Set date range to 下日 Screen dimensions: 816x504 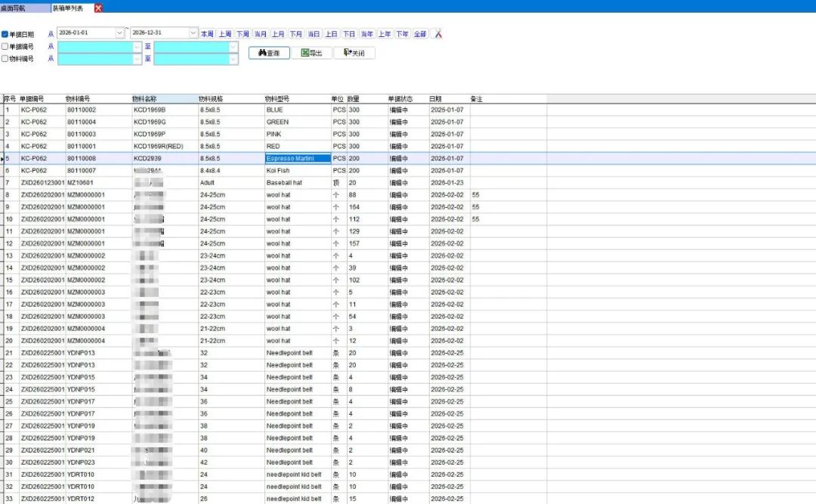[x=348, y=34]
